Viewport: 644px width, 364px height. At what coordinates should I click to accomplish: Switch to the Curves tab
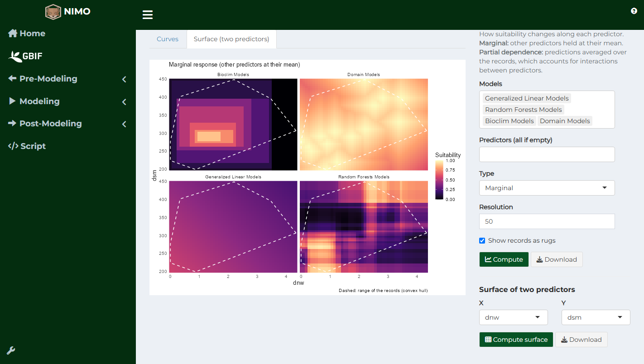point(168,39)
